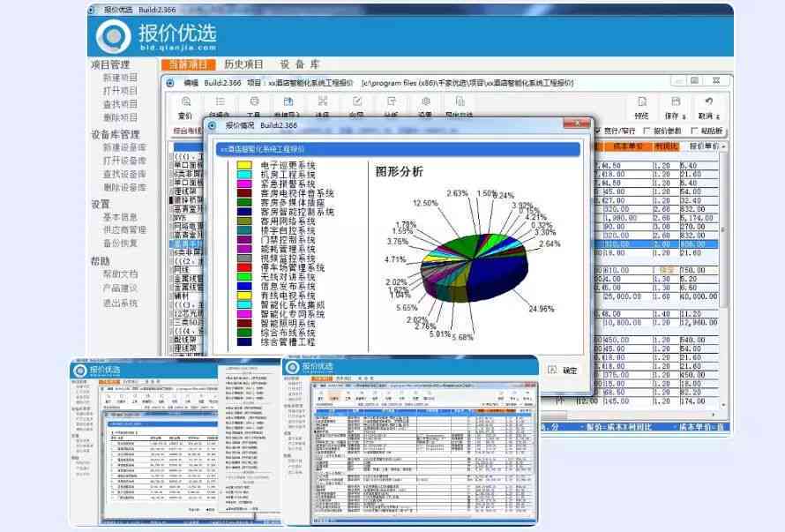
Task: Click the blue swatch for 信息发布系统
Action: [x=244, y=287]
